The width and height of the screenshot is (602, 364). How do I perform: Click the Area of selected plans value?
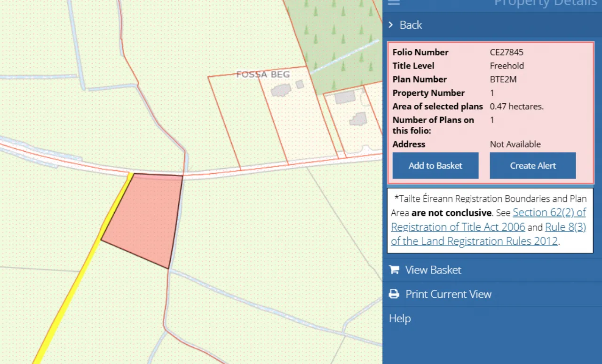(516, 106)
